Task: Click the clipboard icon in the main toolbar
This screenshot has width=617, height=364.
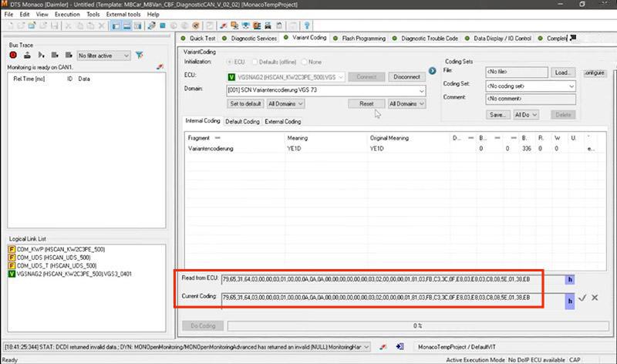Action: click(x=279, y=25)
